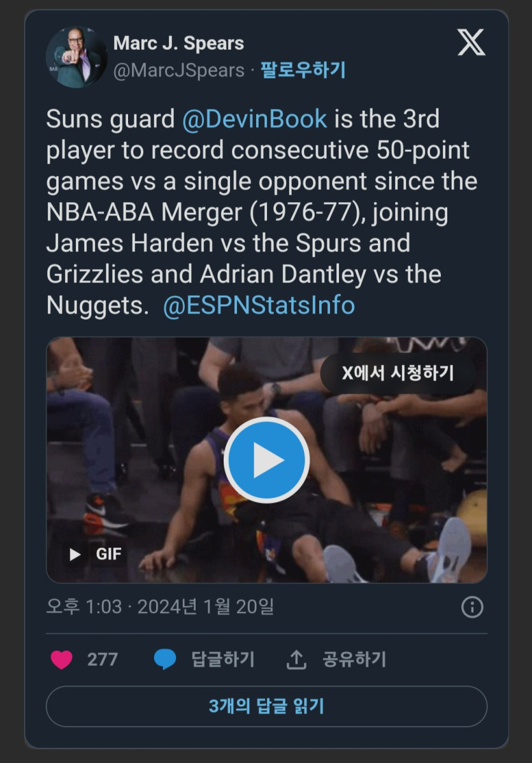Image resolution: width=532 pixels, height=763 pixels.
Task: Click the @MarcJSpears handle
Action: pyautogui.click(x=179, y=70)
